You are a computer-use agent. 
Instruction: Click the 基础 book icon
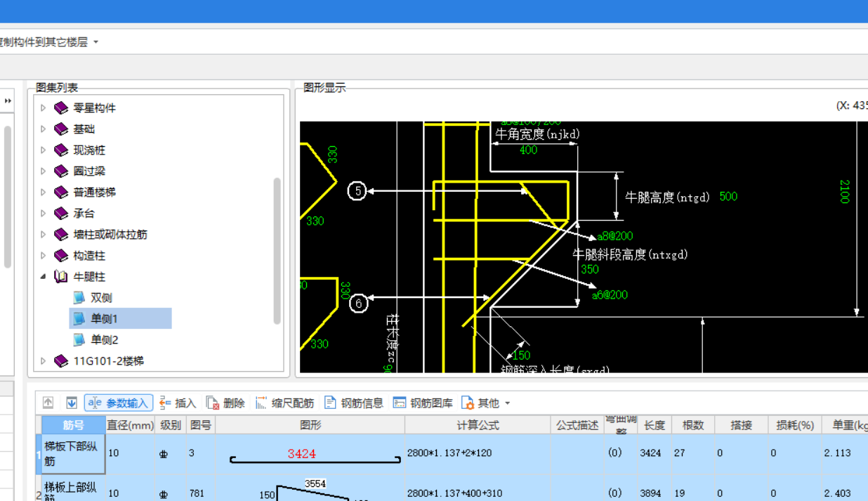[x=61, y=129]
